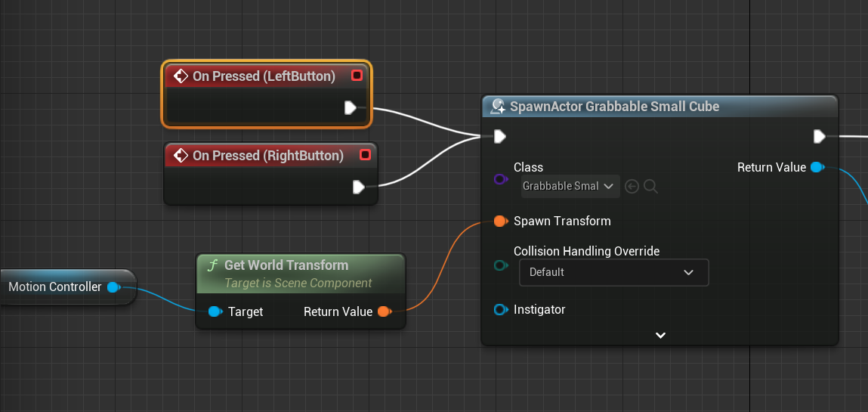The height and width of the screenshot is (412, 868).
Task: Select the On Pressed (LeftButton) node title
Action: click(264, 76)
